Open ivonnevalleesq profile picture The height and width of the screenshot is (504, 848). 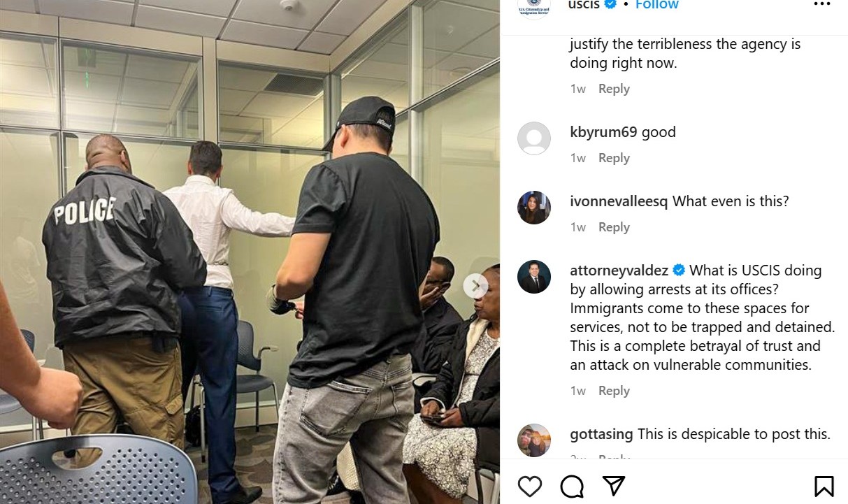(534, 208)
